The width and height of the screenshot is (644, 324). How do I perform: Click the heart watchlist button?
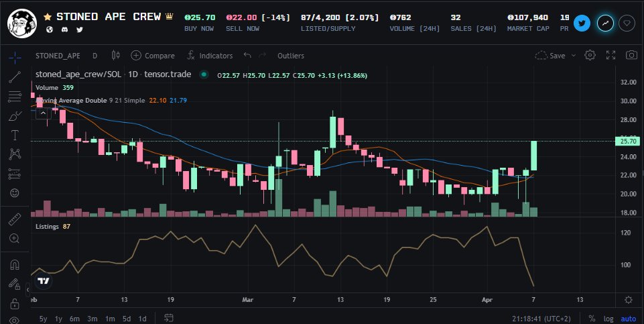[627, 23]
